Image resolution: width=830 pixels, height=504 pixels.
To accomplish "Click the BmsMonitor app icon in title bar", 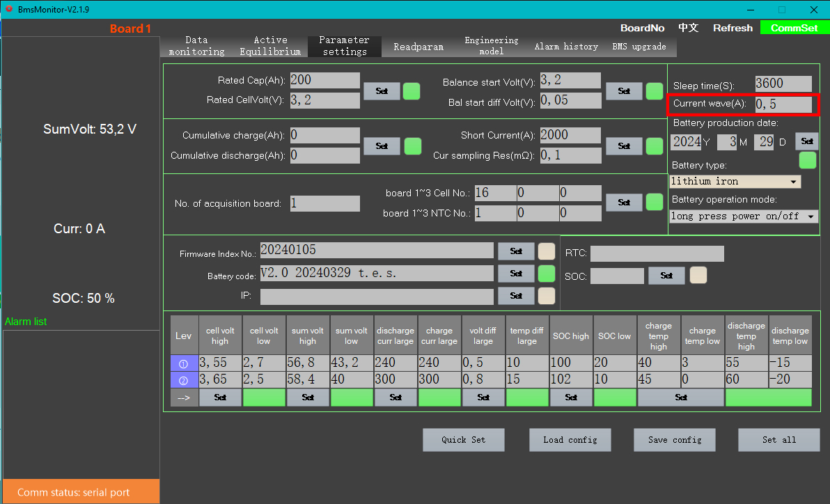I will pyautogui.click(x=9, y=10).
